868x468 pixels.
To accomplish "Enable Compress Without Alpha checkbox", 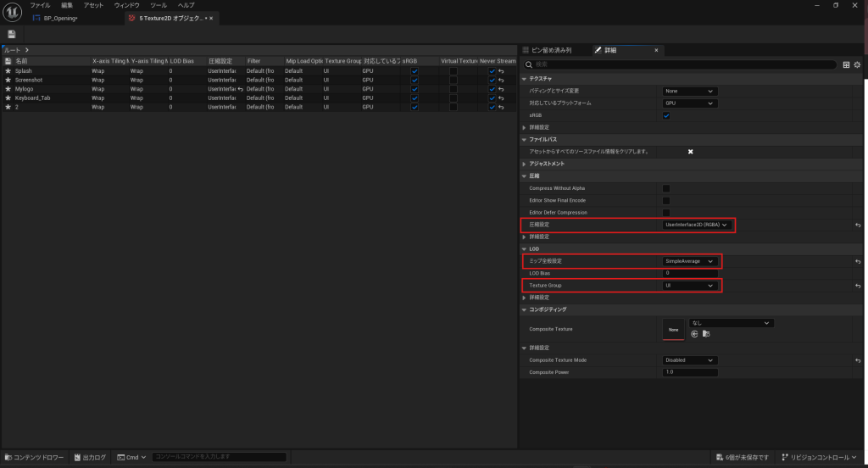I will (x=666, y=188).
